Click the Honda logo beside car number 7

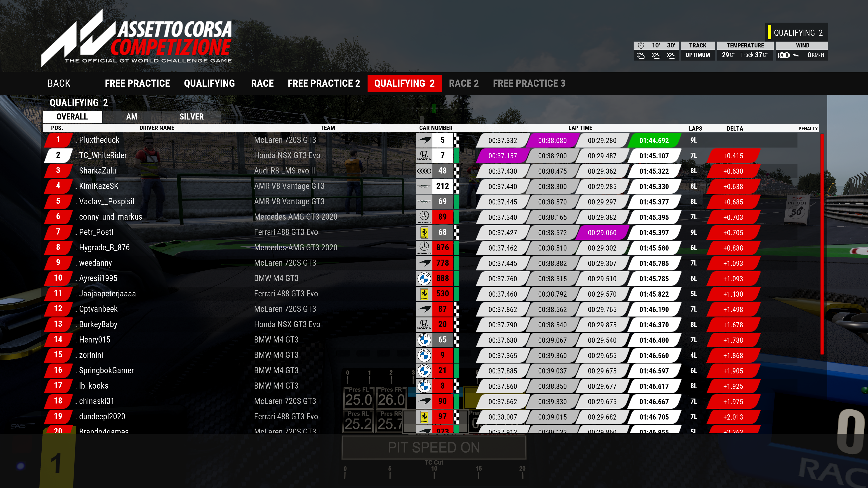pos(424,156)
